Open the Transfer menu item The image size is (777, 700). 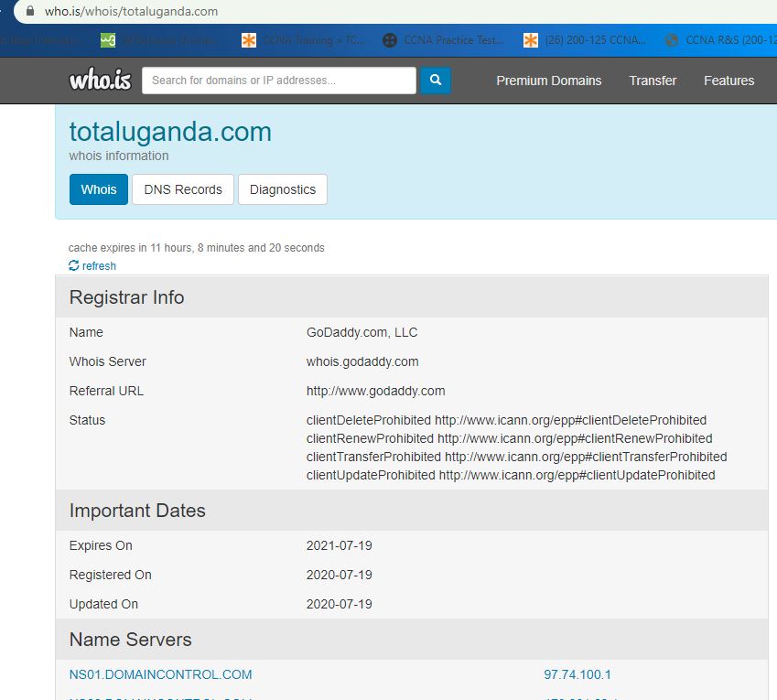click(653, 81)
